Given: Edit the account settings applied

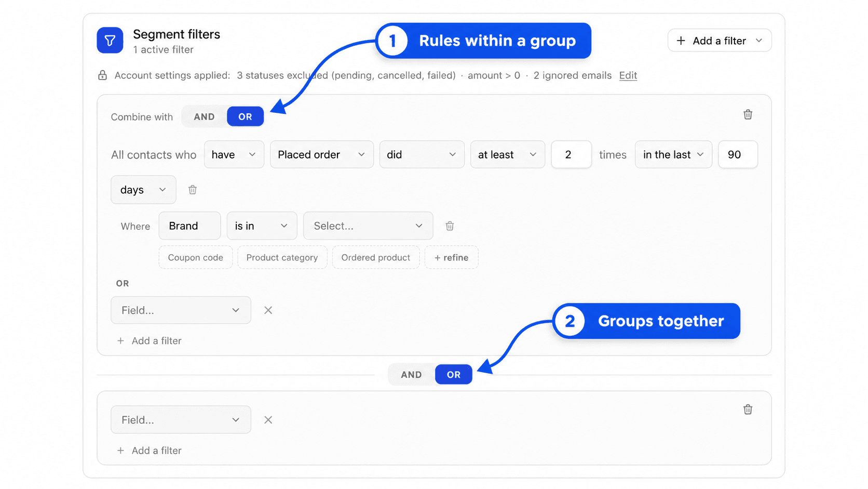Looking at the screenshot, I should coord(628,75).
